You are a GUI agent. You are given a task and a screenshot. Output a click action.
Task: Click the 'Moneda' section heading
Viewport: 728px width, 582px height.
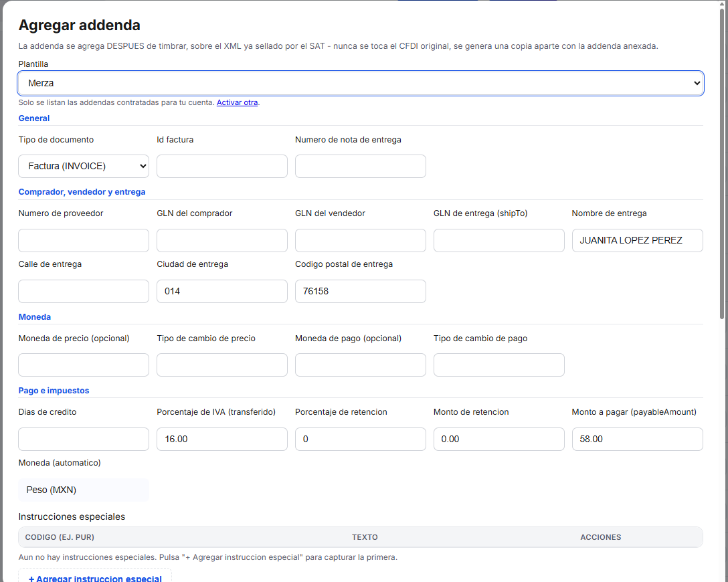click(34, 317)
